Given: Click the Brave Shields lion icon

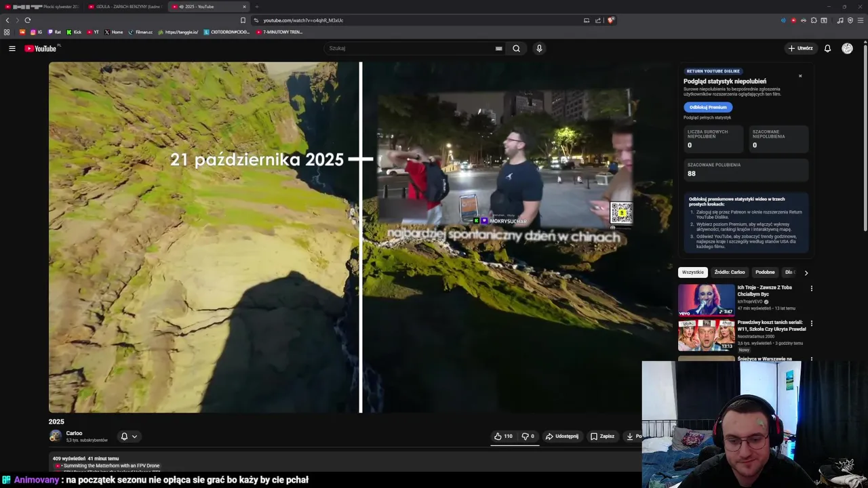Looking at the screenshot, I should coord(610,20).
